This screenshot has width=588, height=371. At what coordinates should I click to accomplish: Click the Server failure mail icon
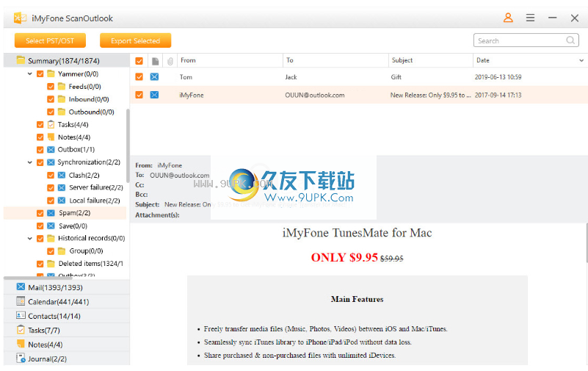(62, 187)
